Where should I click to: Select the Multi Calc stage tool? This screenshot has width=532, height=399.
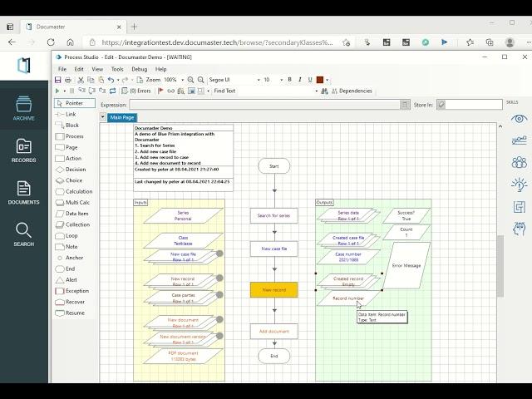(x=73, y=203)
